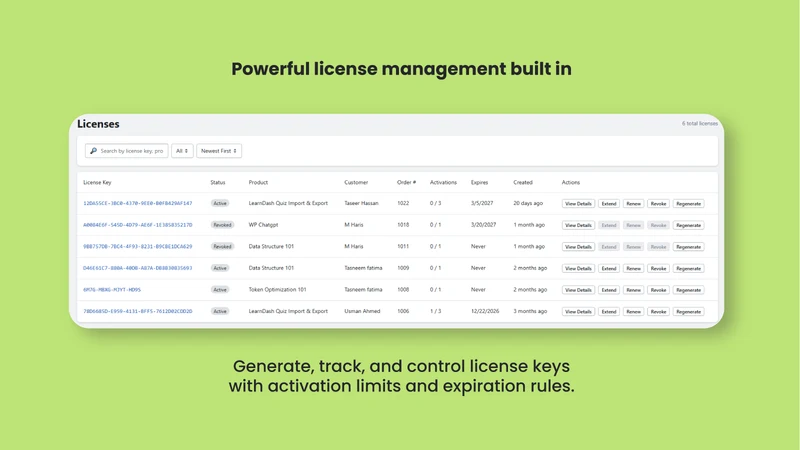Click Renew for order 1009
Viewport: 800px width, 450px height.
[x=633, y=268]
